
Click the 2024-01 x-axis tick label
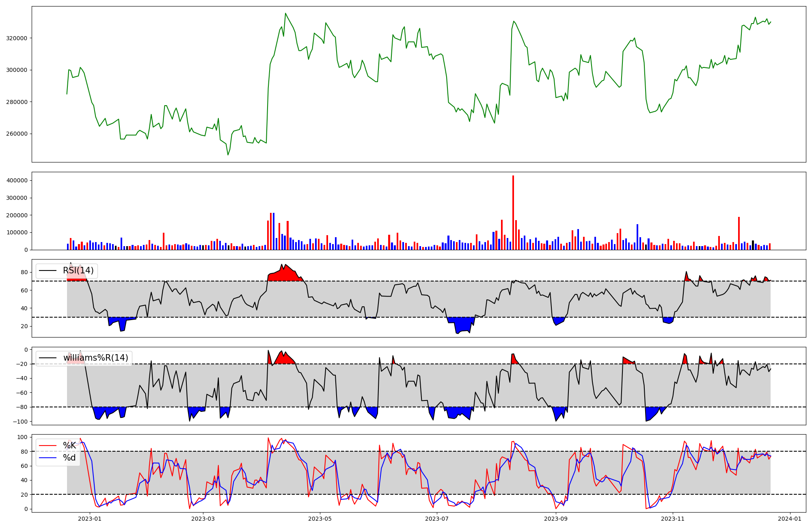pyautogui.click(x=790, y=519)
